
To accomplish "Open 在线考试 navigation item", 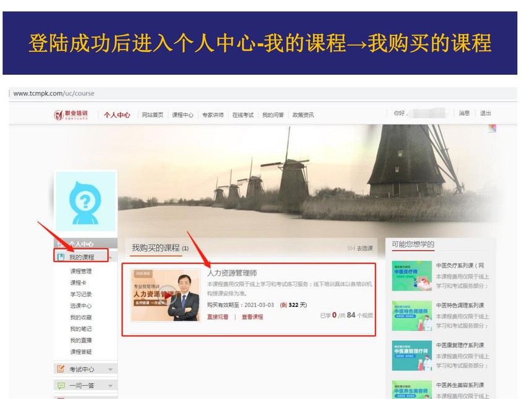I will click(242, 115).
